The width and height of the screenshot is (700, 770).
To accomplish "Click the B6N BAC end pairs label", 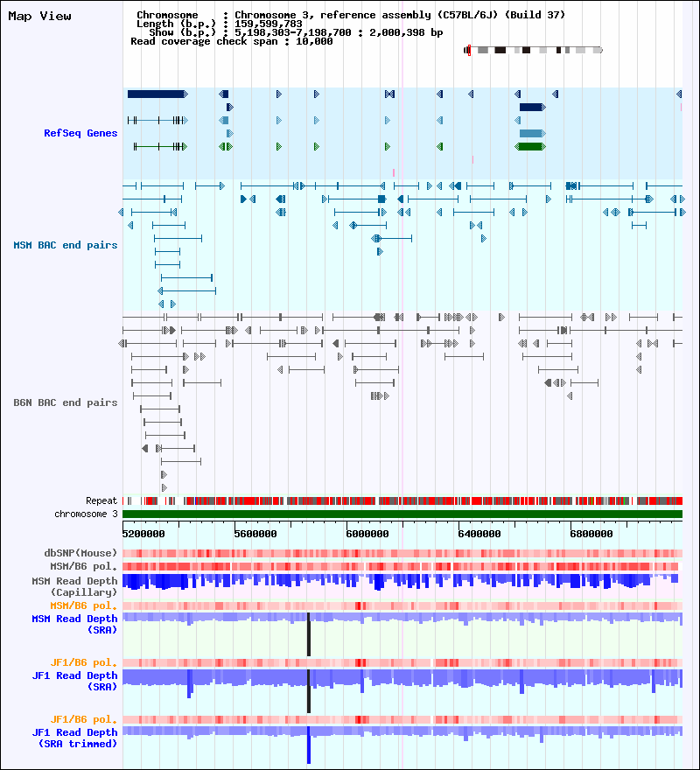I will [x=66, y=402].
